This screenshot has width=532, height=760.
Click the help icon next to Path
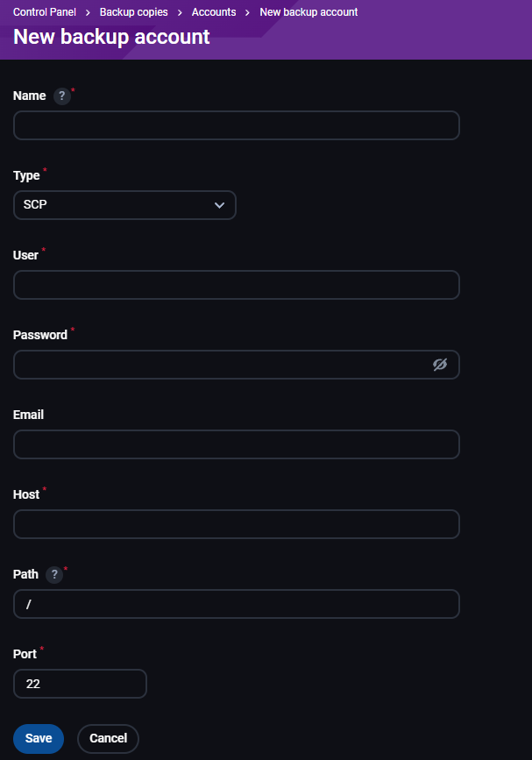pos(54,575)
